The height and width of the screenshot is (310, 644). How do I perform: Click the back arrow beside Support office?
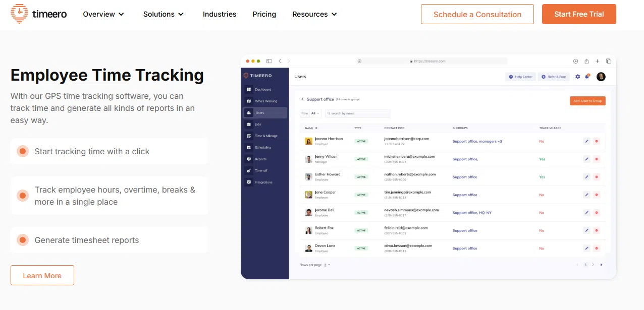302,99
